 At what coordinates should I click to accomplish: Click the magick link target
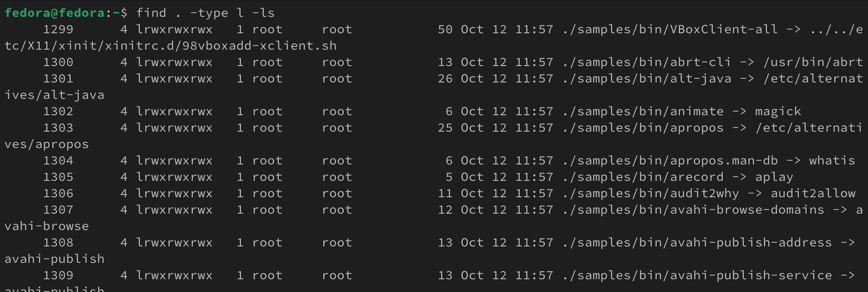(x=778, y=111)
